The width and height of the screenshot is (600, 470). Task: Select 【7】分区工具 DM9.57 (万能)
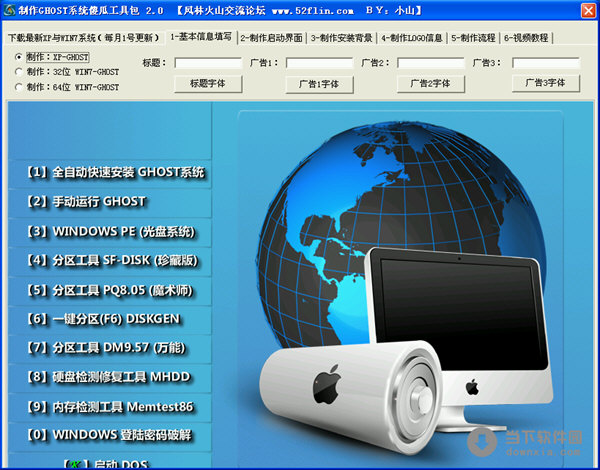click(x=109, y=348)
